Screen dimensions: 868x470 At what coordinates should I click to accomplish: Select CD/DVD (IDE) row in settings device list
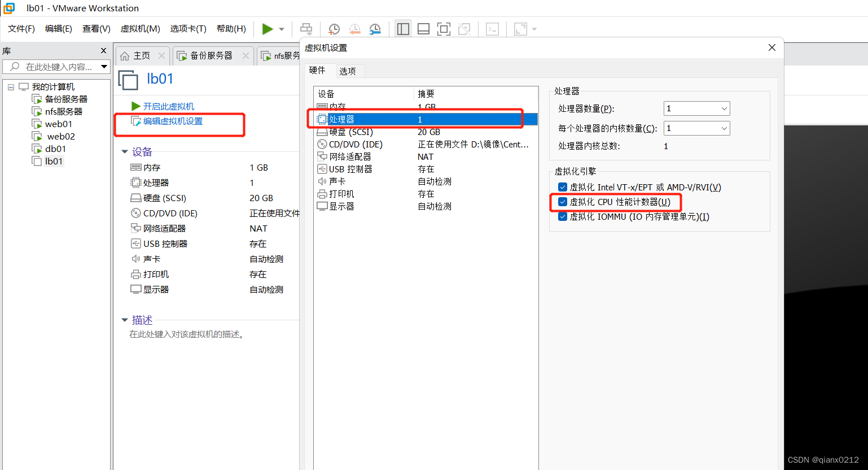426,144
